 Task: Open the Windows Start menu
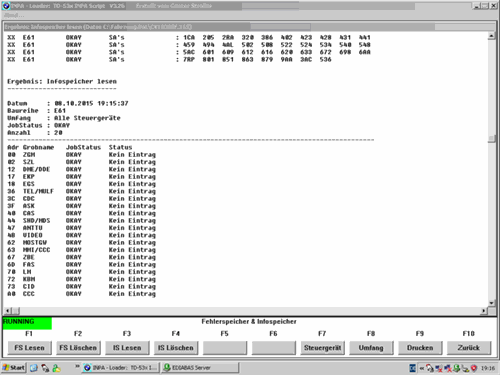pos(14,368)
